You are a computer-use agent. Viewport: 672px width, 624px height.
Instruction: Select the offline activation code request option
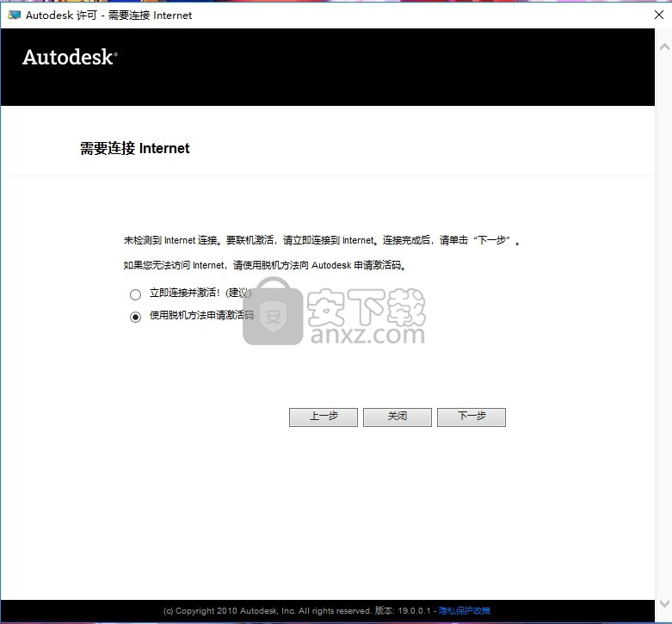pyautogui.click(x=135, y=317)
